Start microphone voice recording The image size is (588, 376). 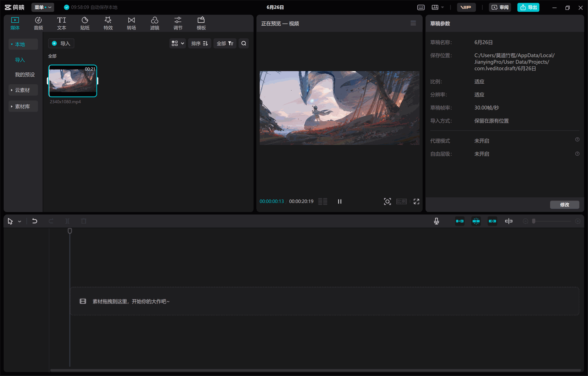(x=436, y=221)
